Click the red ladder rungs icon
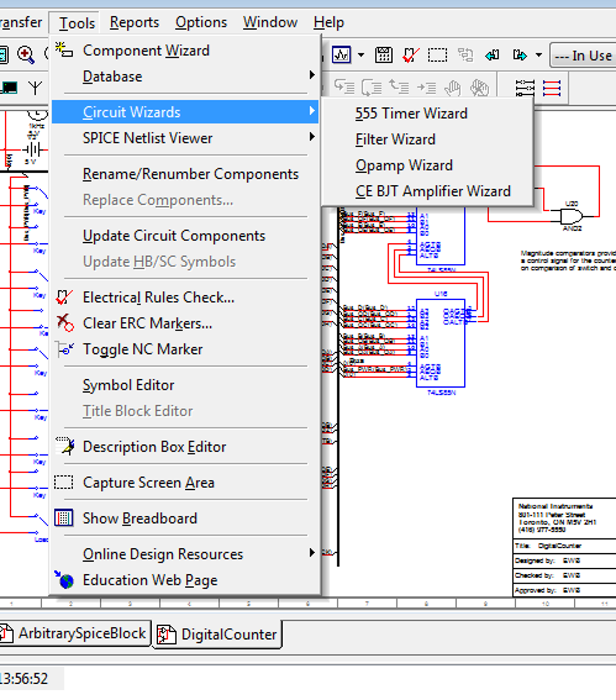616x700 pixels. (x=552, y=88)
